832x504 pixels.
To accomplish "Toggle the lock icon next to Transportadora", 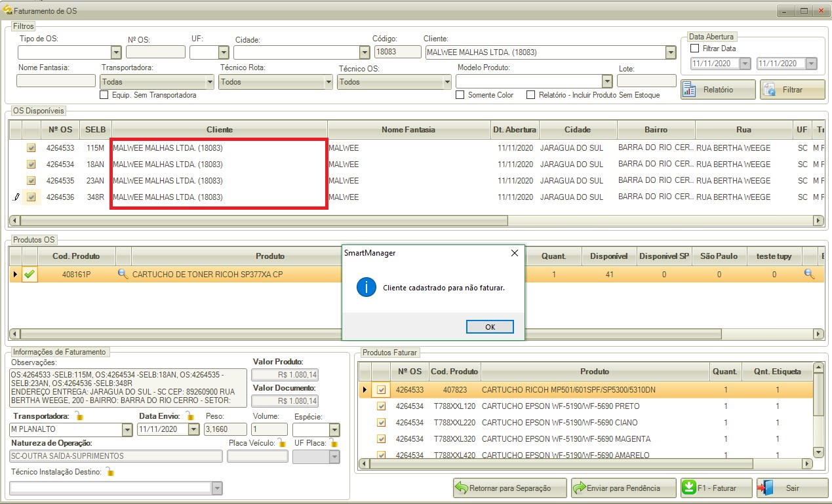I will (79, 416).
